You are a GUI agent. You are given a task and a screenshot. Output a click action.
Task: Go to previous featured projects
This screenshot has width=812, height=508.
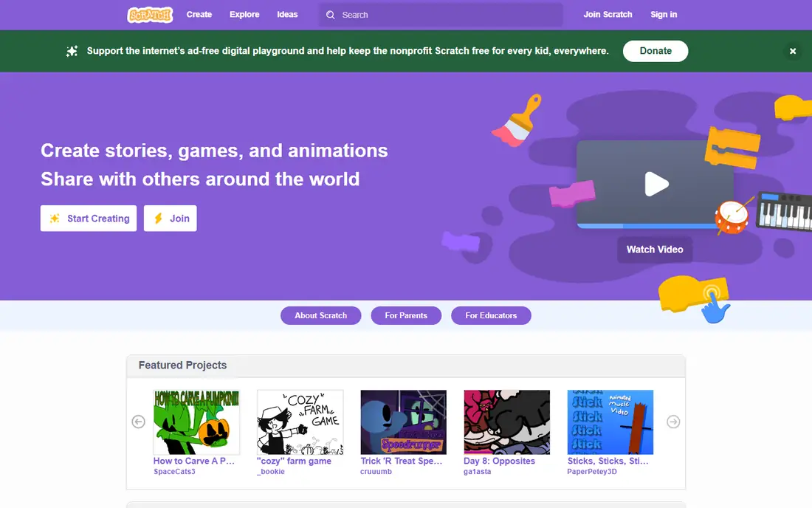[138, 422]
